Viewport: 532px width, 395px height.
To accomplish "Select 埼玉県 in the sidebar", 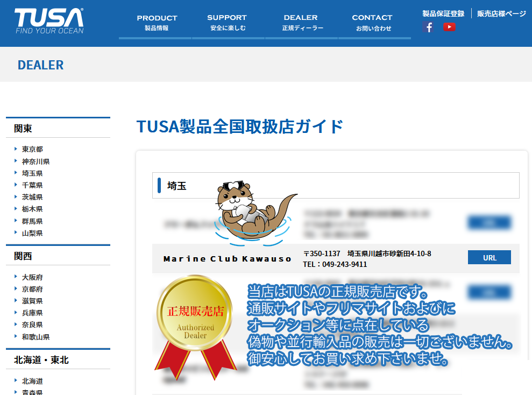I will 32,173.
